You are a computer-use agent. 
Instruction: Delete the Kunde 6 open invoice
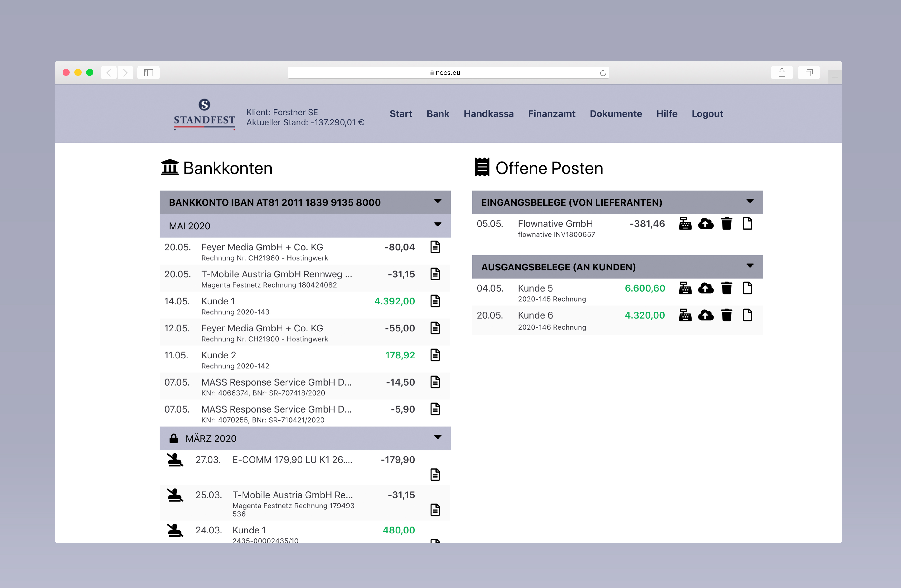pyautogui.click(x=726, y=315)
